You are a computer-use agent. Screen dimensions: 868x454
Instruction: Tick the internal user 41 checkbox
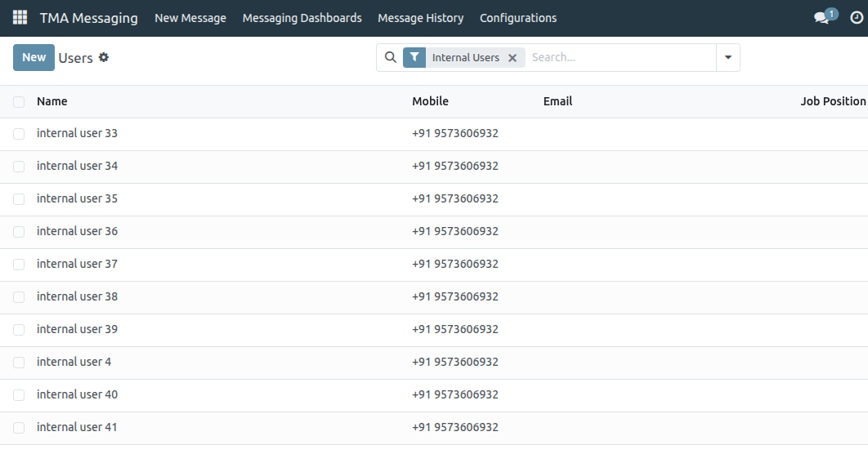[19, 428]
